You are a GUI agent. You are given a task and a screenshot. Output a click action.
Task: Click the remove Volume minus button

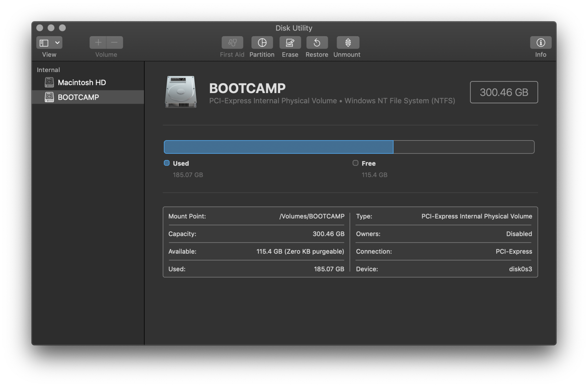(115, 43)
